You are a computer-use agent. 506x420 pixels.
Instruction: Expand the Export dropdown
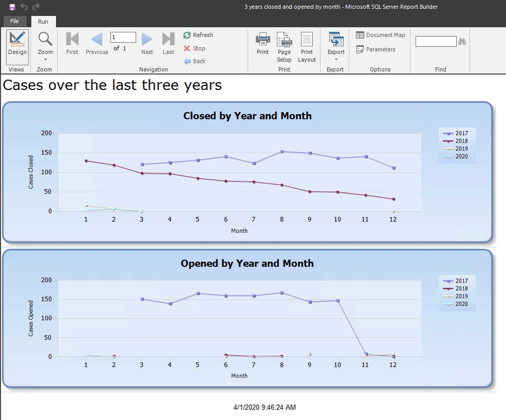336,45
